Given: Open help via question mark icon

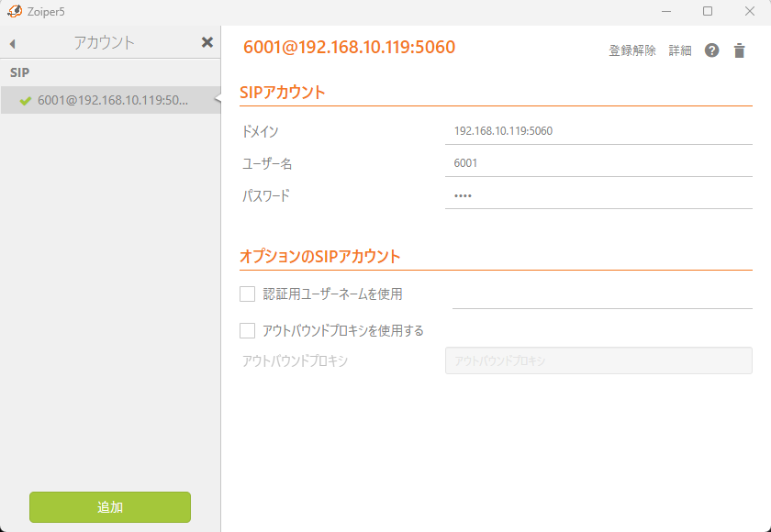Looking at the screenshot, I should pos(711,50).
